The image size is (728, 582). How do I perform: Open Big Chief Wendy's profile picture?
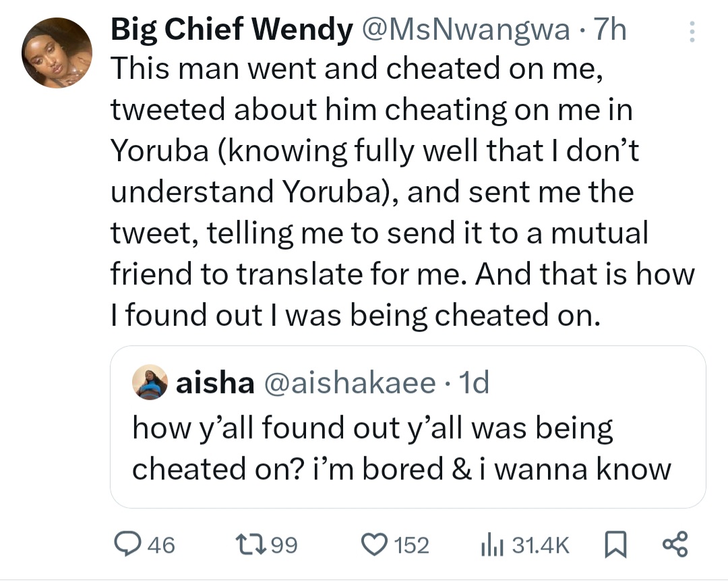[x=56, y=53]
